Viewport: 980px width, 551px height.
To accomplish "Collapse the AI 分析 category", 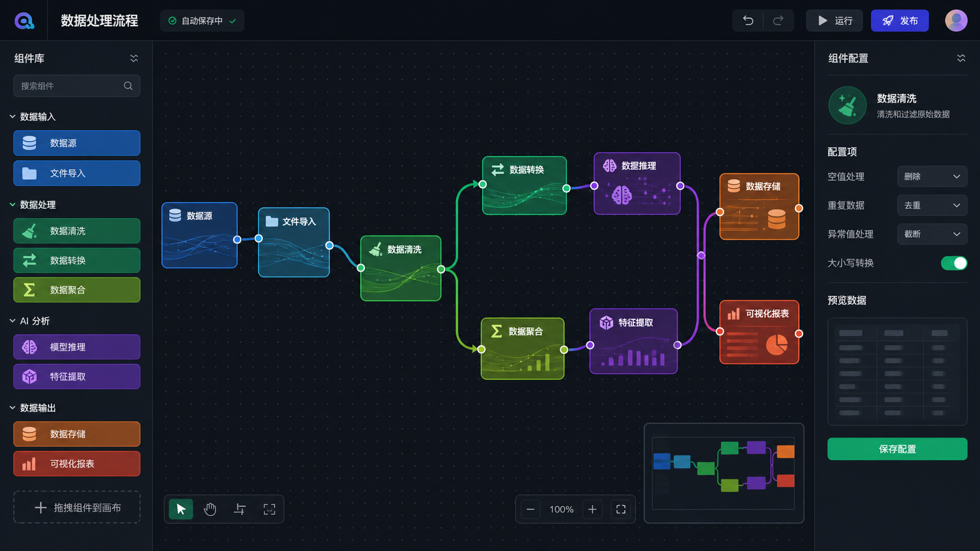I will pyautogui.click(x=12, y=321).
